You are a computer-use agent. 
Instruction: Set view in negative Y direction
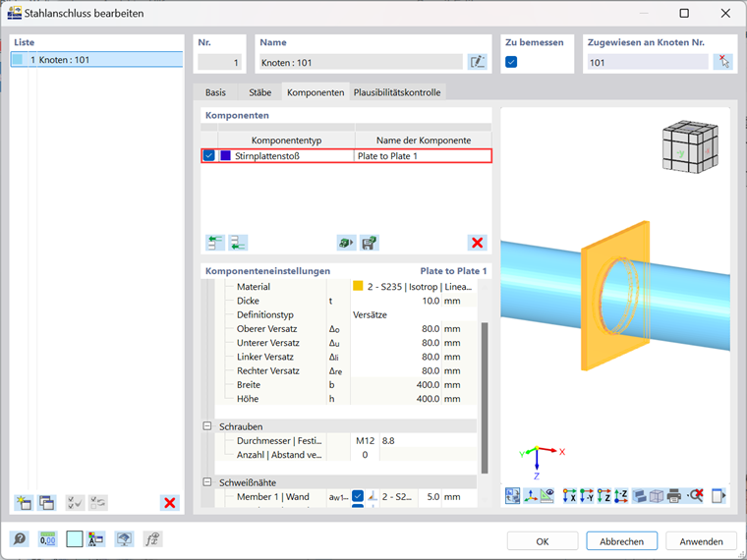point(587,496)
